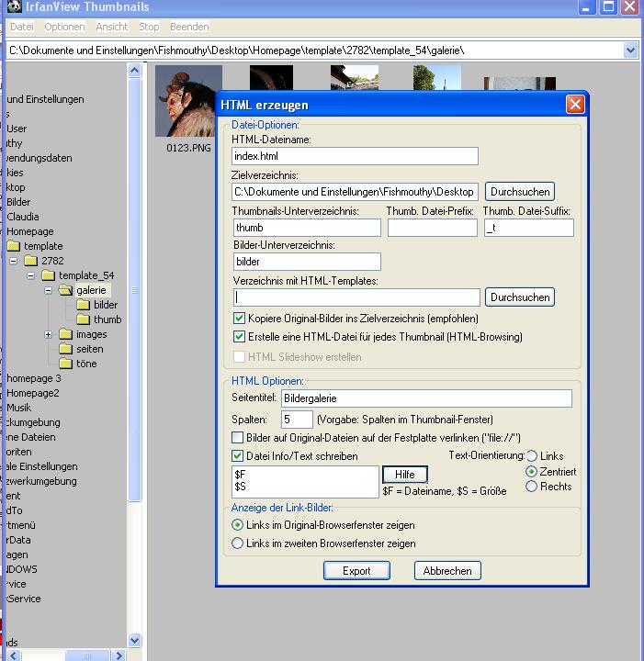Expand the images folder in tree
Image resolution: width=644 pixels, height=661 pixels.
pos(48,334)
